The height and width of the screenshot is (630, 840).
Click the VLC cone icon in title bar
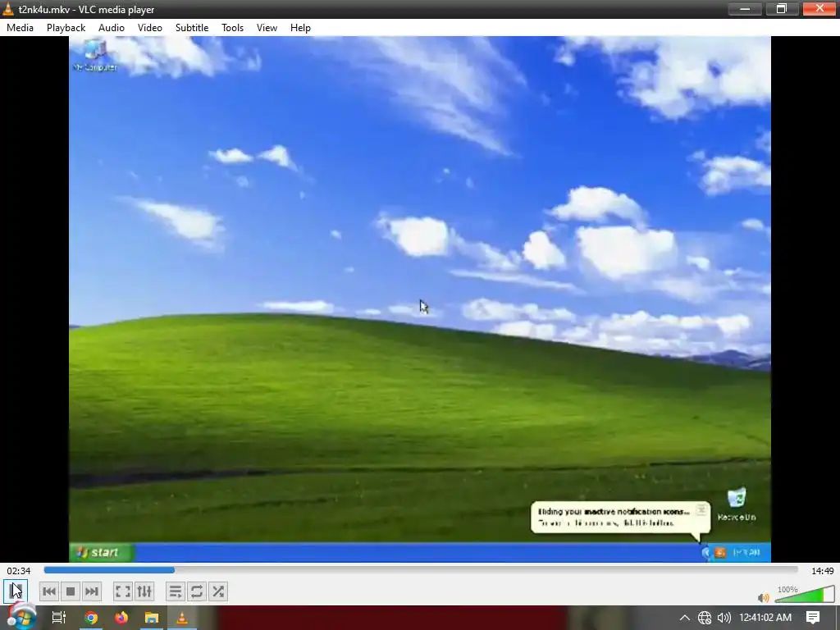(x=8, y=9)
